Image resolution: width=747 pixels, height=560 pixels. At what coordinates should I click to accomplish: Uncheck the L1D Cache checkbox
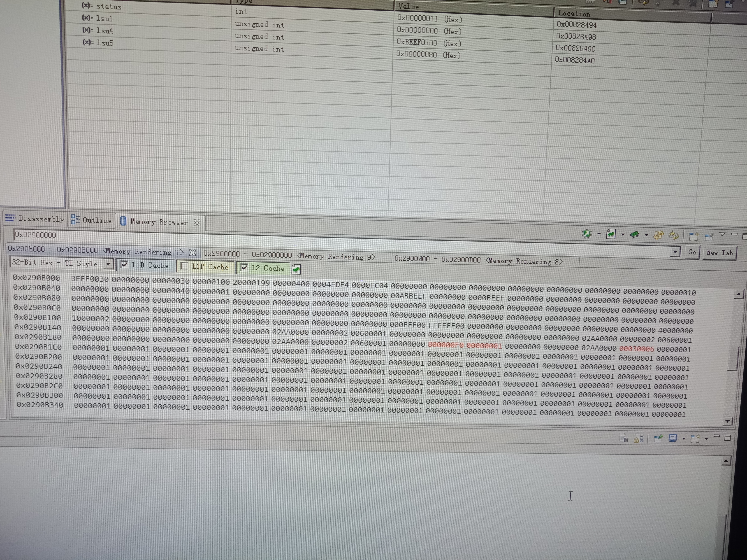(x=124, y=265)
